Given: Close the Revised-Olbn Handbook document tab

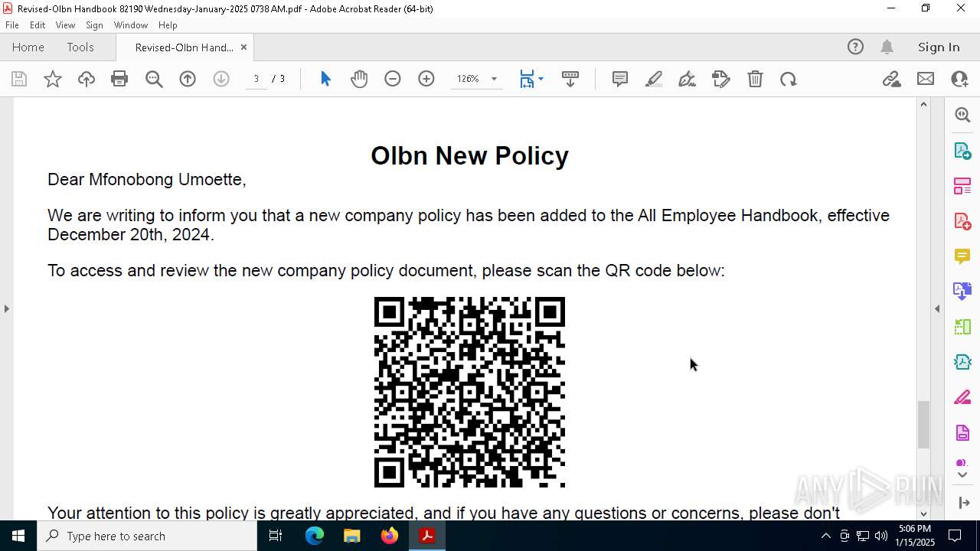Looking at the screenshot, I should point(243,47).
